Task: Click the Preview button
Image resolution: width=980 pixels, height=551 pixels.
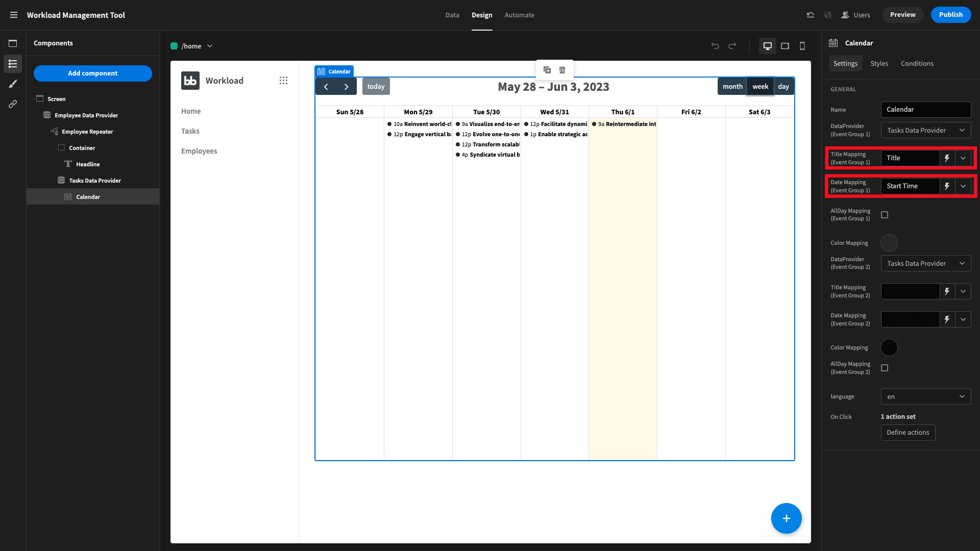Action: (903, 15)
